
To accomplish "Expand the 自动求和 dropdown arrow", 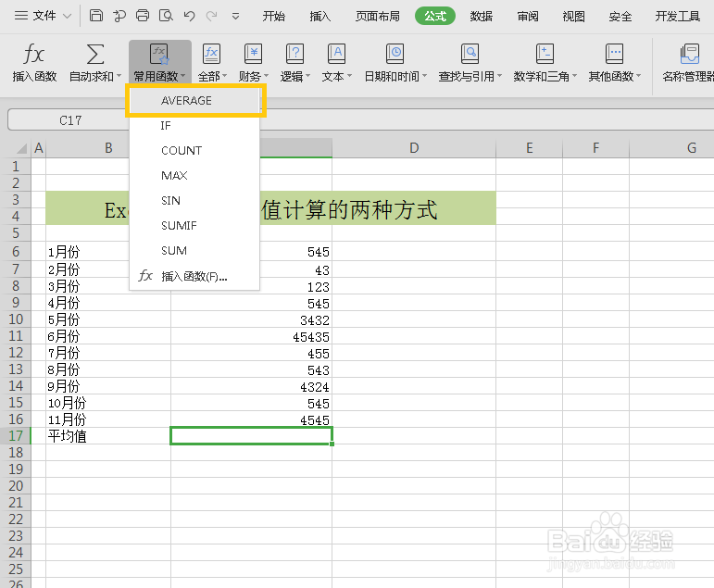I will 119,76.
